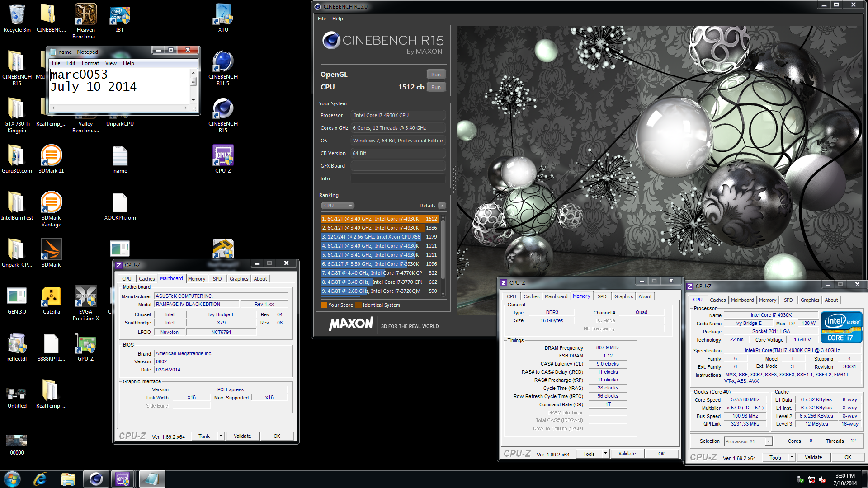Open the Cinebench ranking CPU dropdown

click(x=337, y=206)
